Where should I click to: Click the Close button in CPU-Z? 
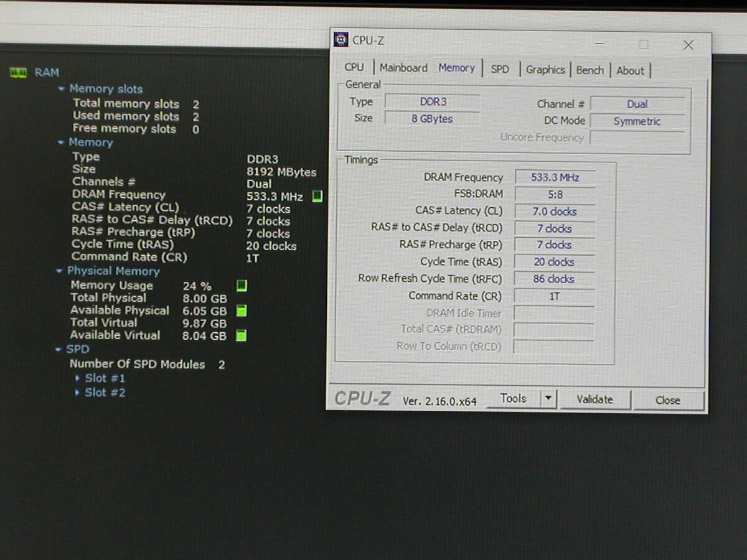[x=668, y=400]
